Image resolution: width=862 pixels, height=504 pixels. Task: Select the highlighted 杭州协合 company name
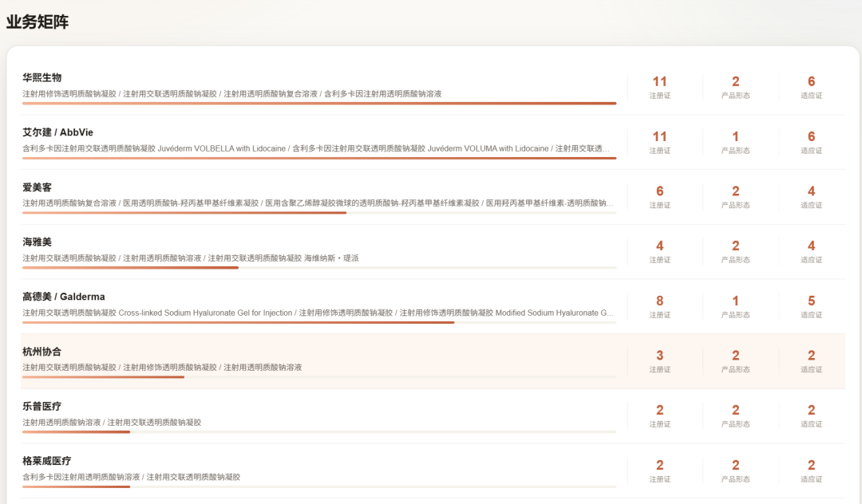coord(42,352)
